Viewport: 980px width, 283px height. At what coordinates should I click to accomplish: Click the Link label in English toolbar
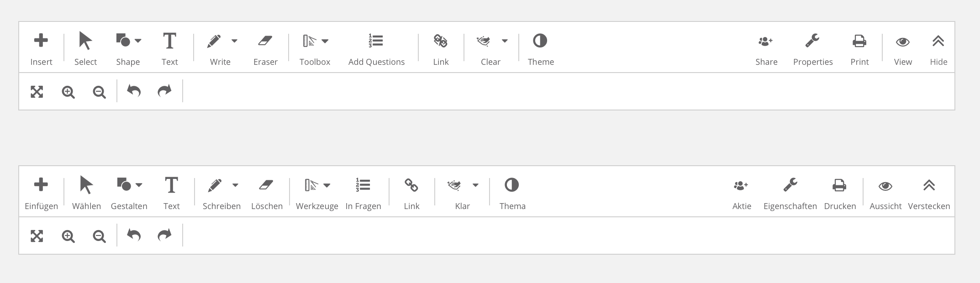pyautogui.click(x=441, y=62)
